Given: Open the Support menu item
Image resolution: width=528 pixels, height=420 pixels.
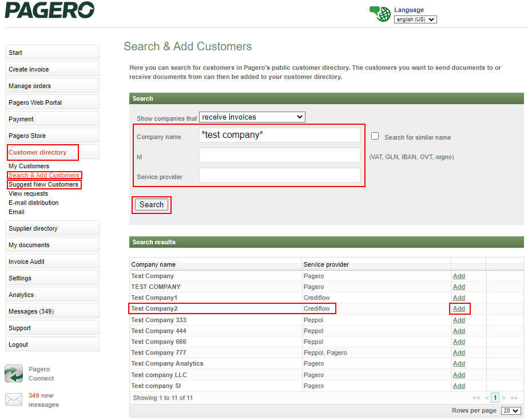Looking at the screenshot, I should click(x=52, y=328).
